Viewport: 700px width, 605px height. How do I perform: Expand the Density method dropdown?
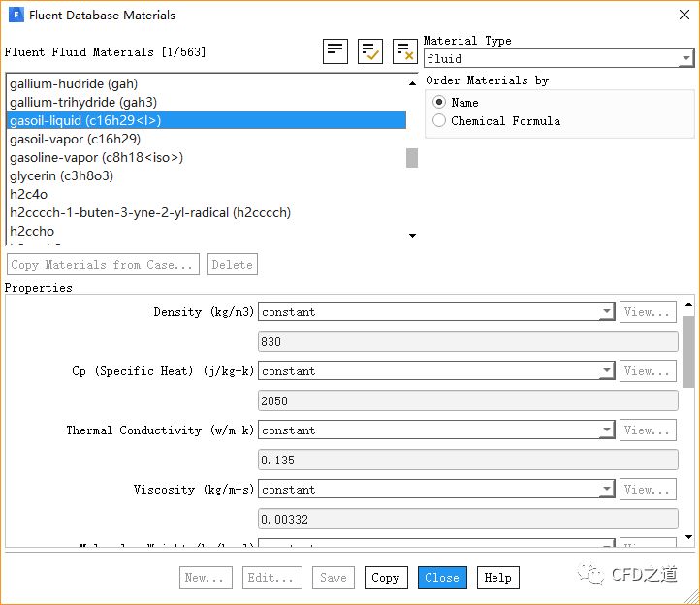[x=436, y=312]
